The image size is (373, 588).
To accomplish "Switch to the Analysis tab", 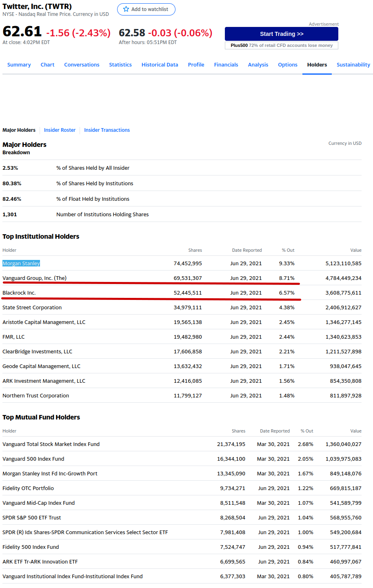I will coord(258,65).
